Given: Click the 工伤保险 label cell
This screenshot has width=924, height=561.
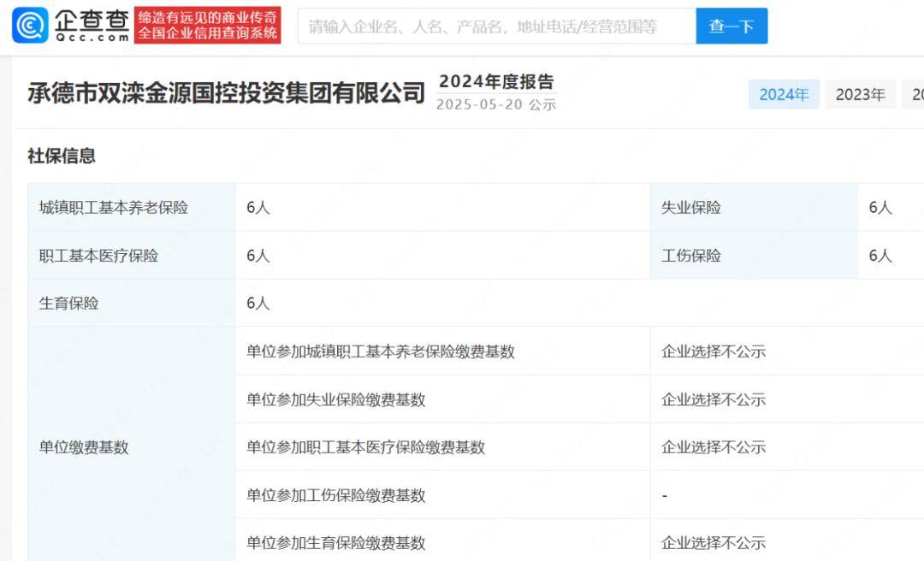Looking at the screenshot, I should tap(690, 256).
